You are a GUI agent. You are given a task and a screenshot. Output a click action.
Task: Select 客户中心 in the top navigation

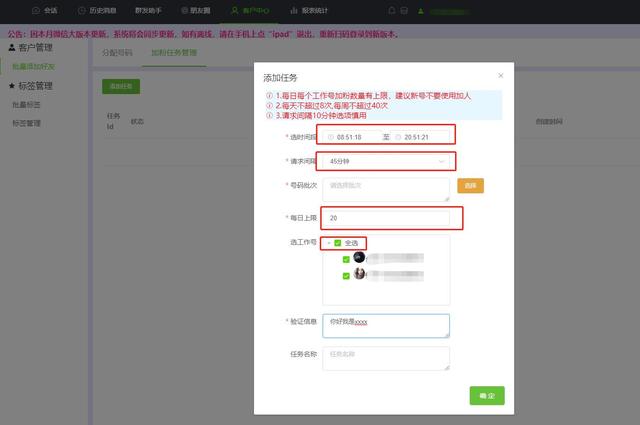250,11
